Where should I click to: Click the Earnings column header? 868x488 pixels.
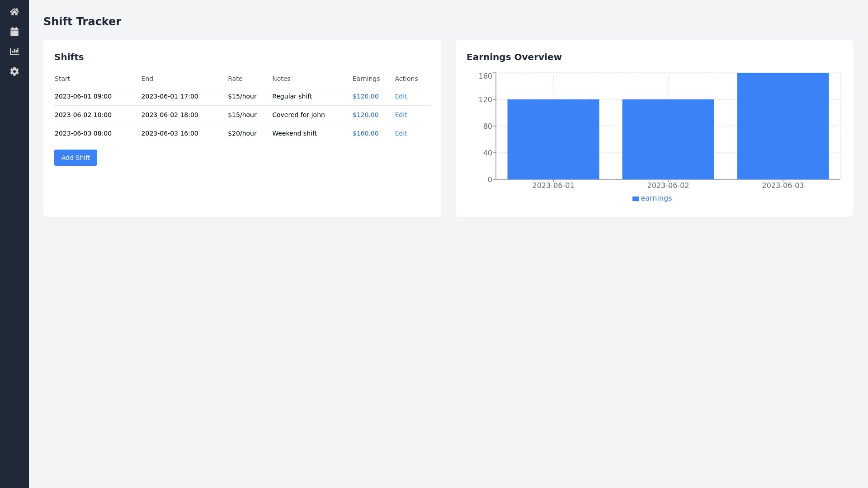tap(366, 79)
